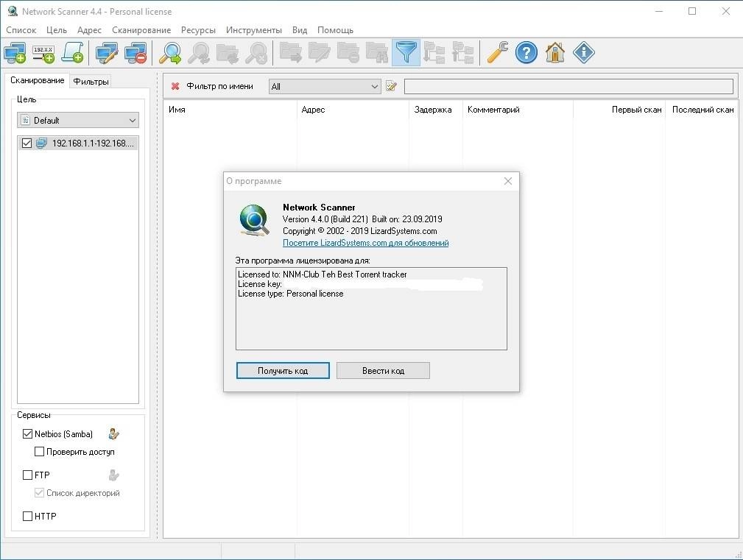Click the add computer toolbar icon
Screen dimensions: 743x560
15,52
